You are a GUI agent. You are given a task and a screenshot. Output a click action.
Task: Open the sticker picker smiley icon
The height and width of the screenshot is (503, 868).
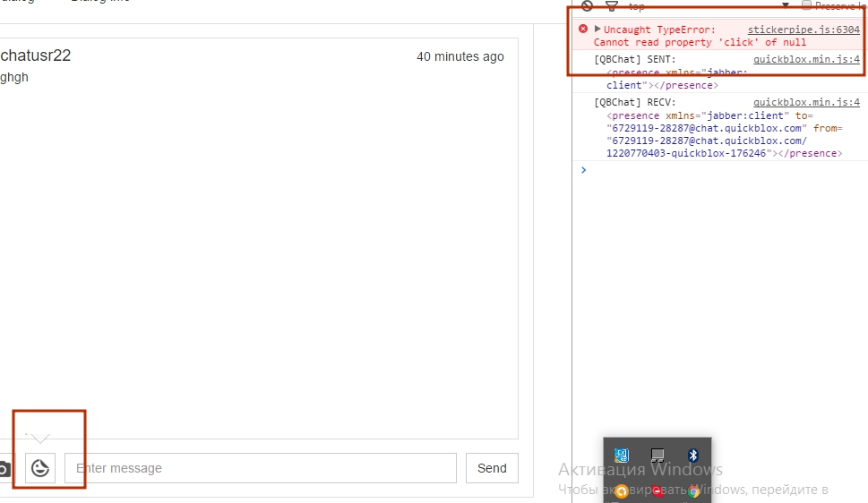39,468
